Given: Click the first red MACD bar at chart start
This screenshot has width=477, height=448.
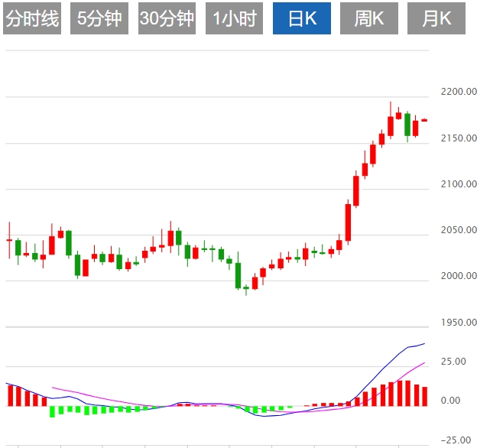Looking at the screenshot, I should coord(11,395).
